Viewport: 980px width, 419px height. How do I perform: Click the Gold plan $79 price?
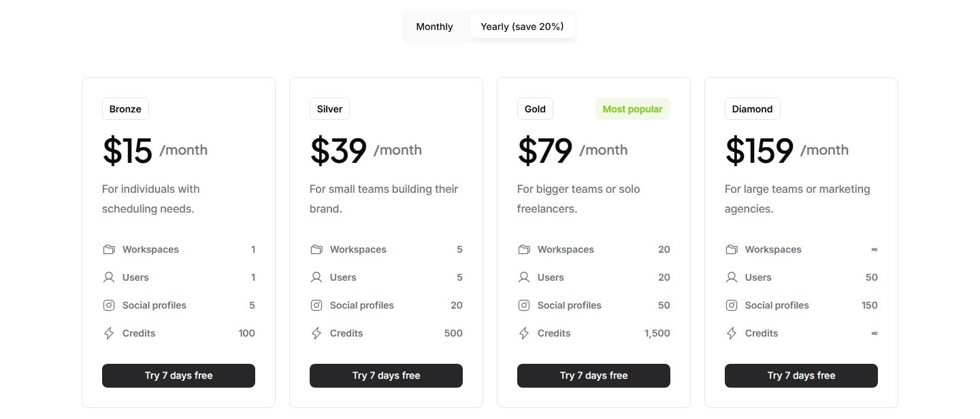coord(545,151)
